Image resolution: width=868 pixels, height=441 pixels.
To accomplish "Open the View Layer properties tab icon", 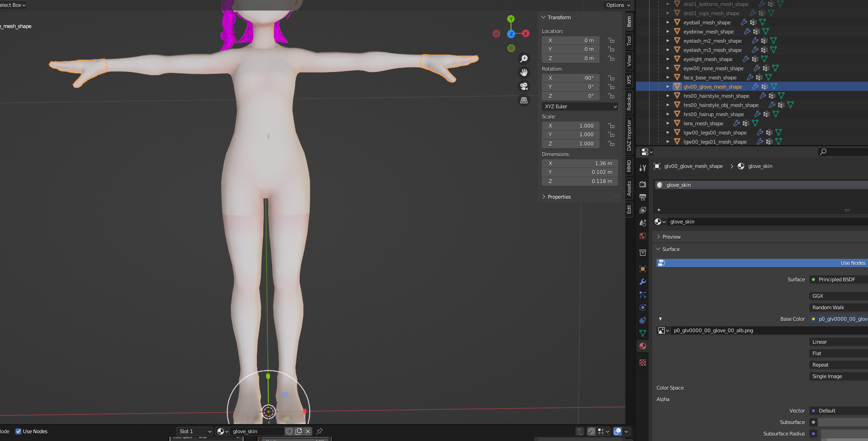I will tap(643, 210).
